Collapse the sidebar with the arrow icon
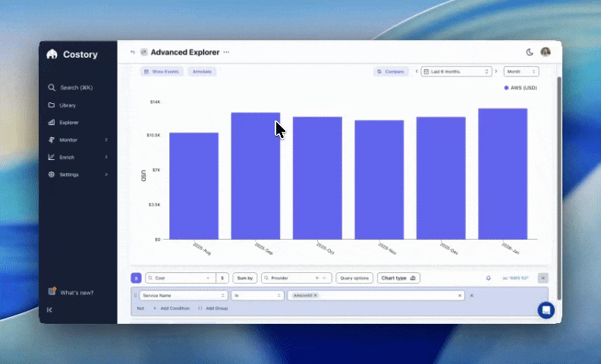 point(49,309)
